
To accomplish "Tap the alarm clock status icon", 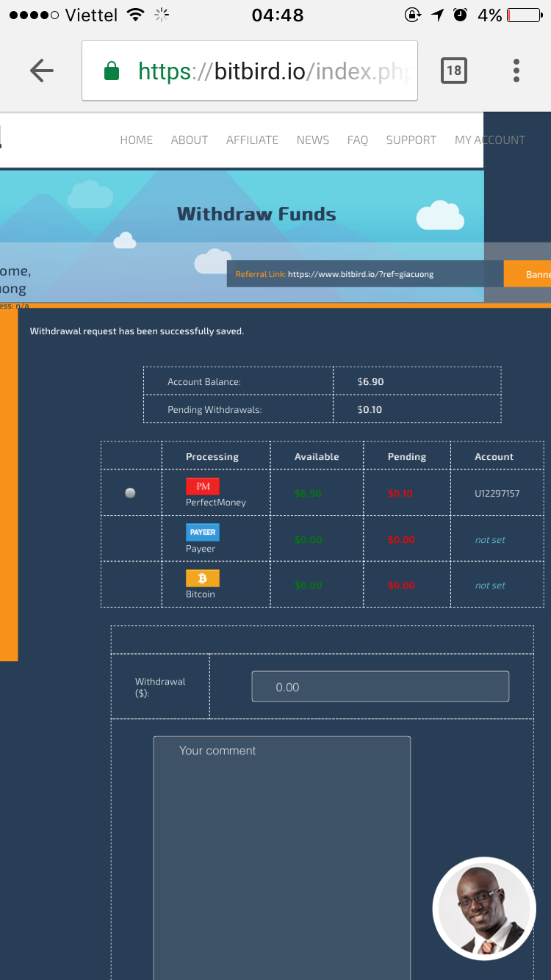I will click(461, 15).
